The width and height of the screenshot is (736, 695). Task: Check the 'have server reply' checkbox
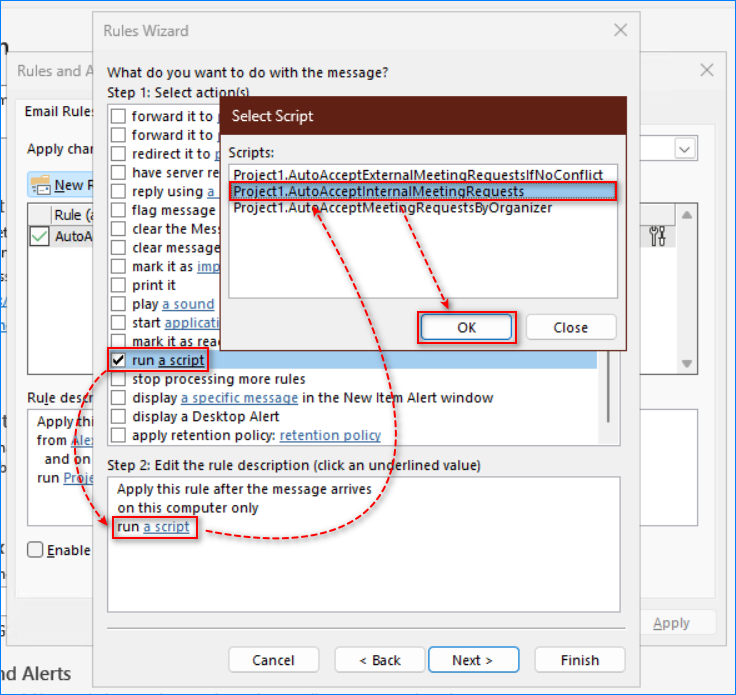point(118,172)
